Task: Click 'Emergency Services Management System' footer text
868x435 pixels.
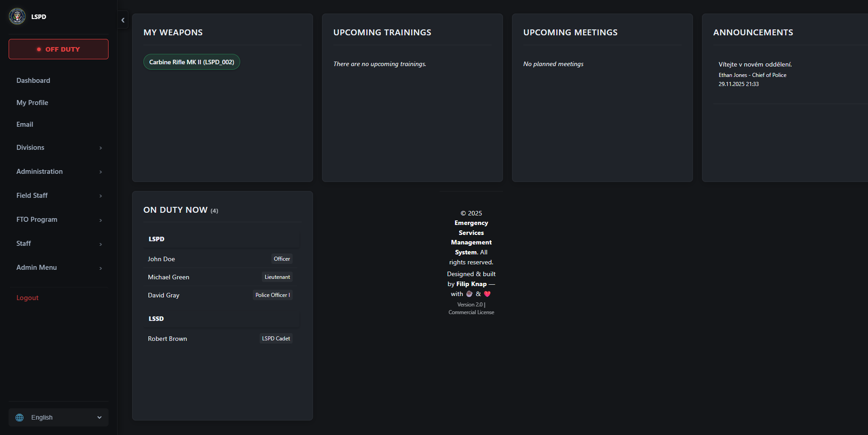Action: pos(471,238)
